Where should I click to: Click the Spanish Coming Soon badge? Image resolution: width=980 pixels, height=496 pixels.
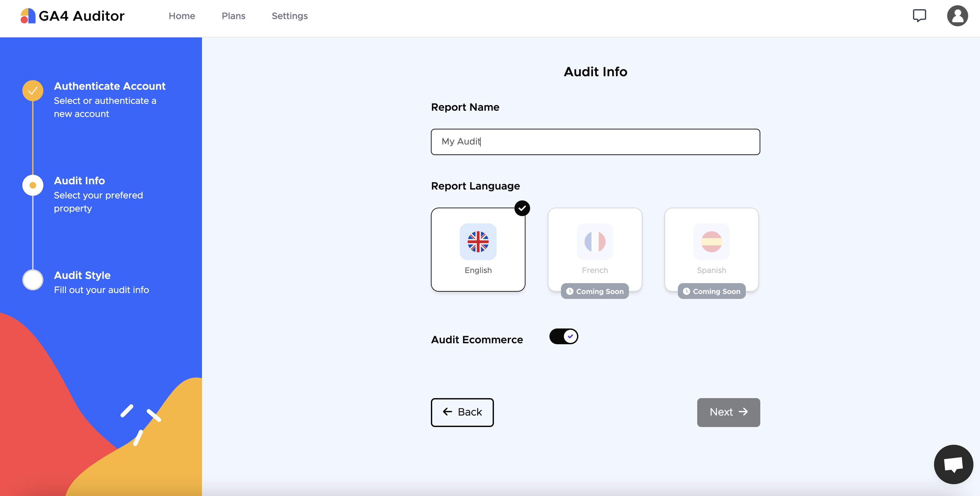tap(711, 291)
